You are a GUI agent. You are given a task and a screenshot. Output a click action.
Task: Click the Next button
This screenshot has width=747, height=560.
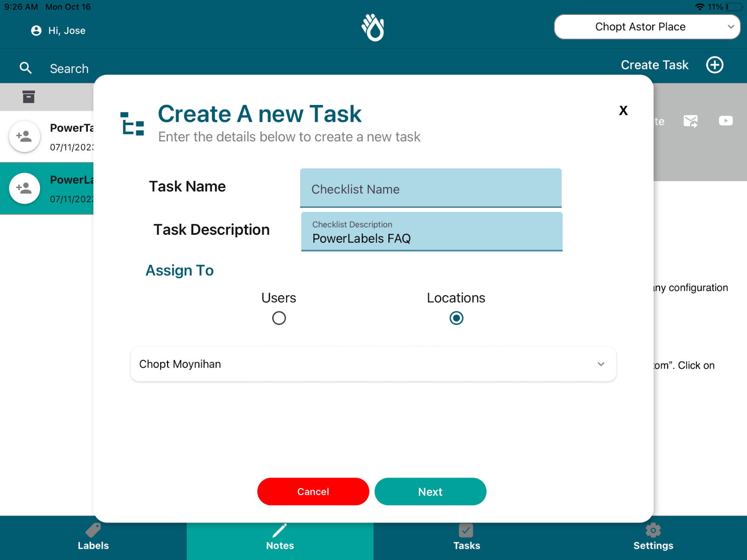click(x=430, y=491)
